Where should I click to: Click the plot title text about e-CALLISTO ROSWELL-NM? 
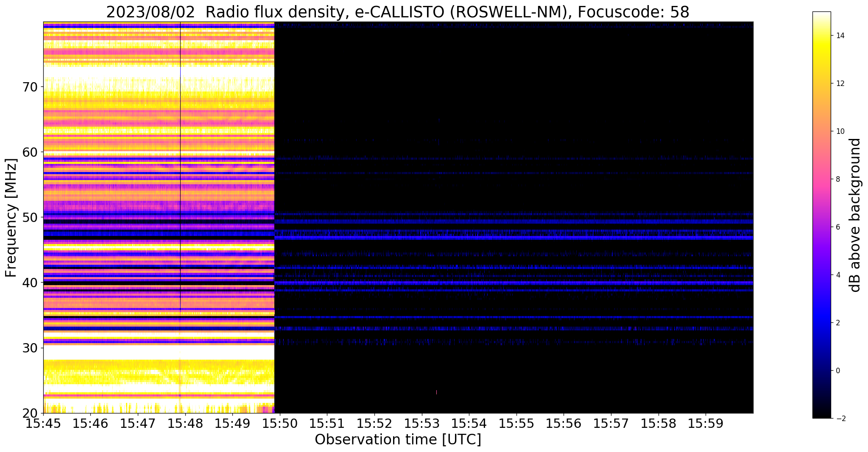point(398,12)
